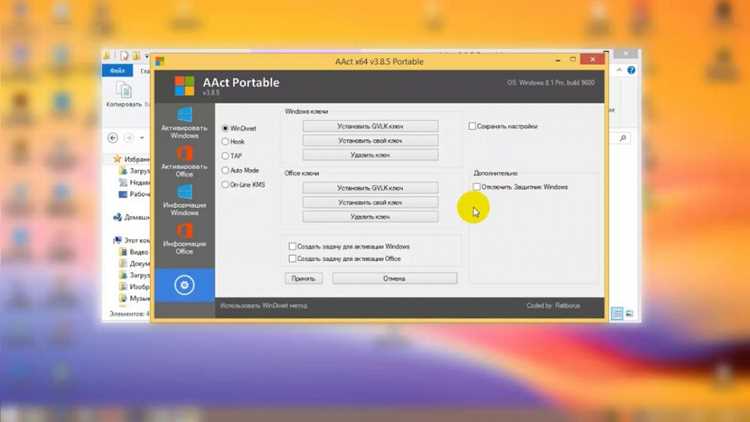Select the TAP radio button
The image size is (750, 422).
pos(225,156)
